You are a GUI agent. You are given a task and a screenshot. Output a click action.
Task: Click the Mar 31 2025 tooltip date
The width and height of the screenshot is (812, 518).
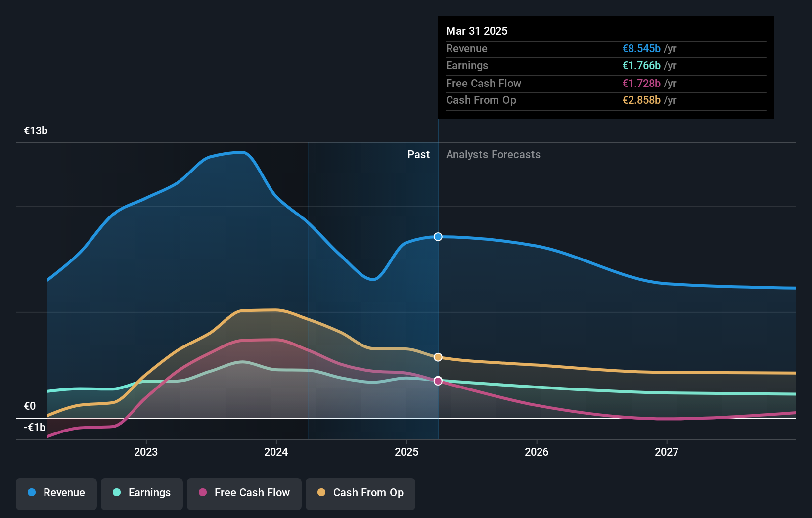point(477,31)
